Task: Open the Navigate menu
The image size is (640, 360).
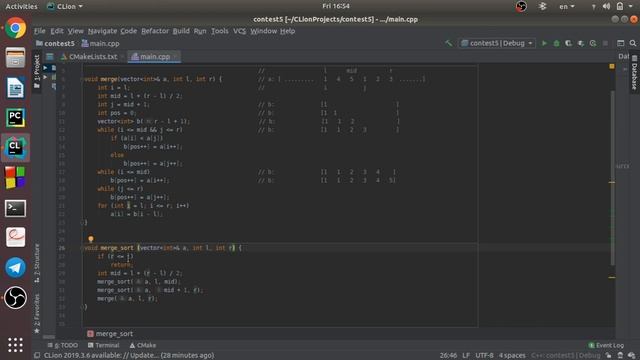Action: click(x=102, y=31)
